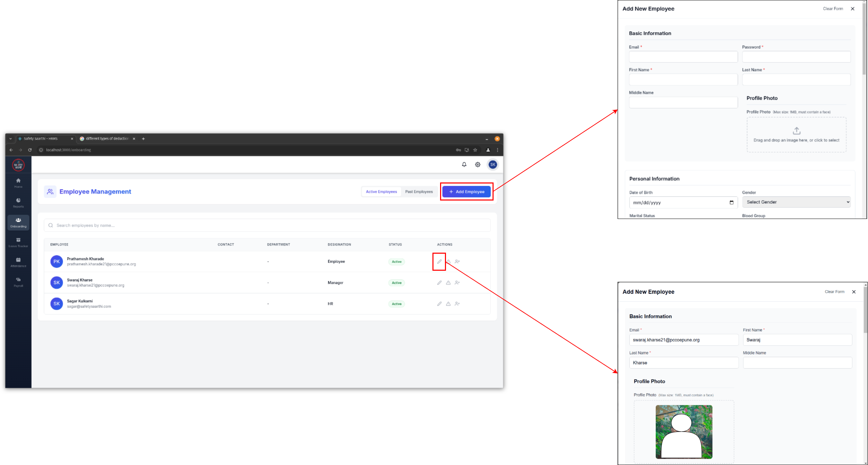This screenshot has width=868, height=465.
Task: Open the Date of Birth calendar picker
Action: (x=731, y=203)
